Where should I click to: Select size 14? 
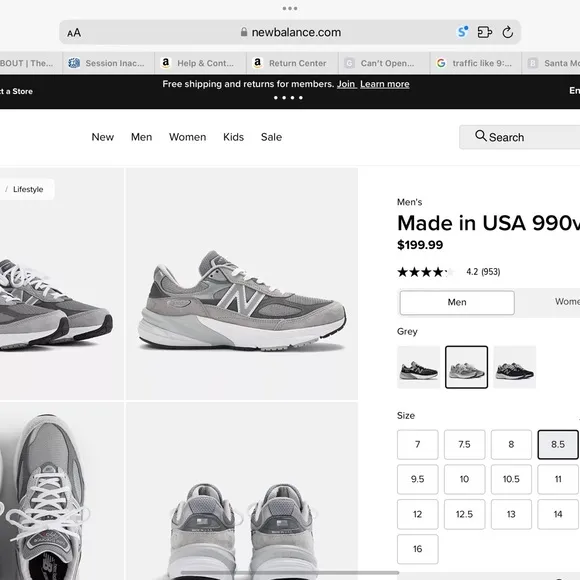[558, 514]
